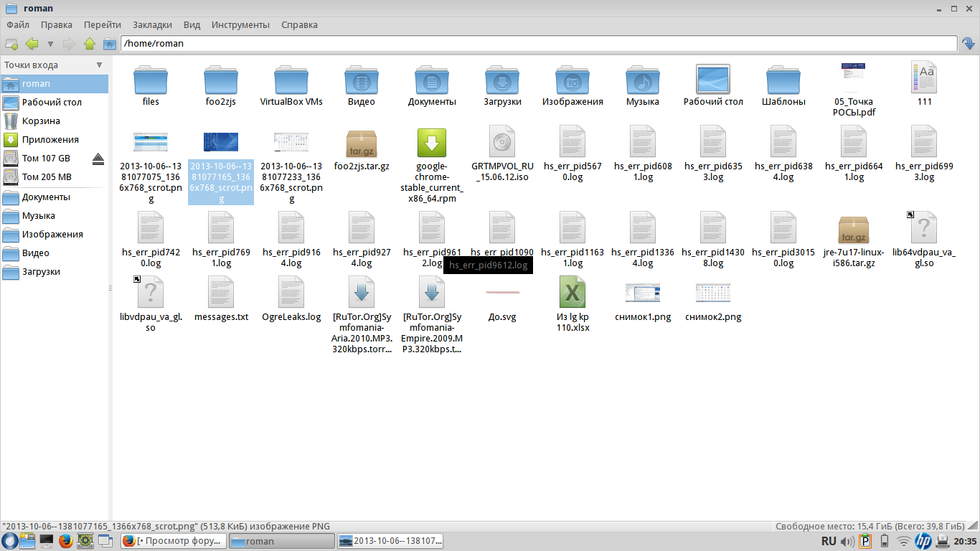The width and height of the screenshot is (980, 551).
Task: Launch Firefox from the taskbar launcher
Action: [67, 541]
